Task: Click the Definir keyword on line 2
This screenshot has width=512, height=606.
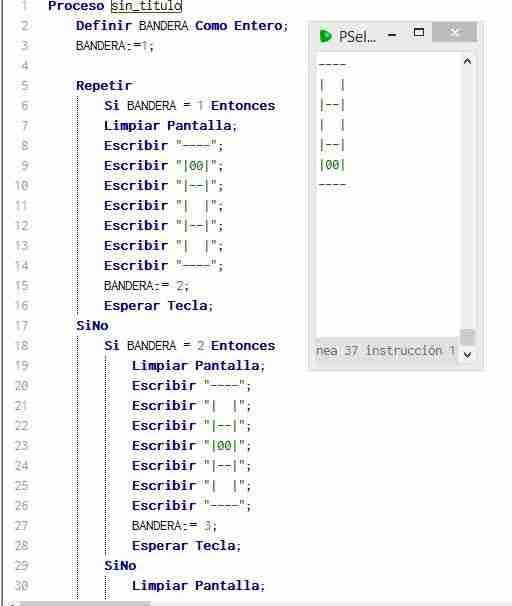Action: coord(104,26)
